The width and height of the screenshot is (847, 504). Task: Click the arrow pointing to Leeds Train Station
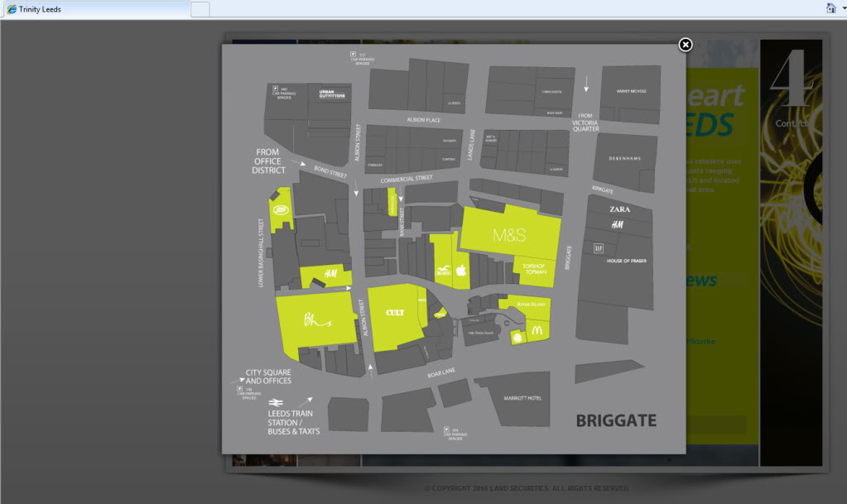[x=306, y=402]
